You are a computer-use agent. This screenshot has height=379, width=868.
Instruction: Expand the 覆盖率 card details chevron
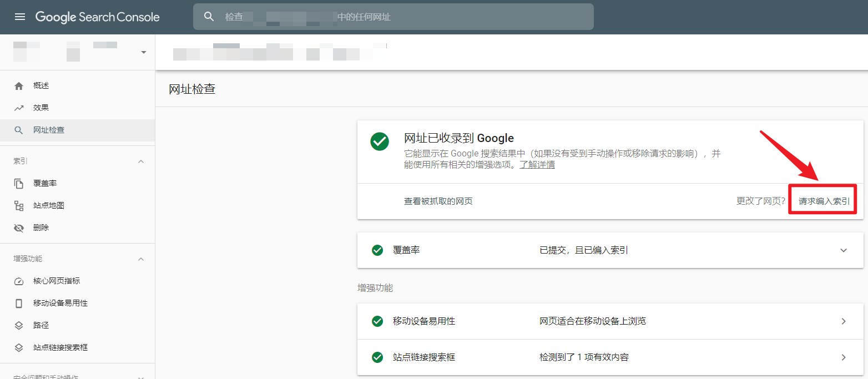click(x=844, y=250)
